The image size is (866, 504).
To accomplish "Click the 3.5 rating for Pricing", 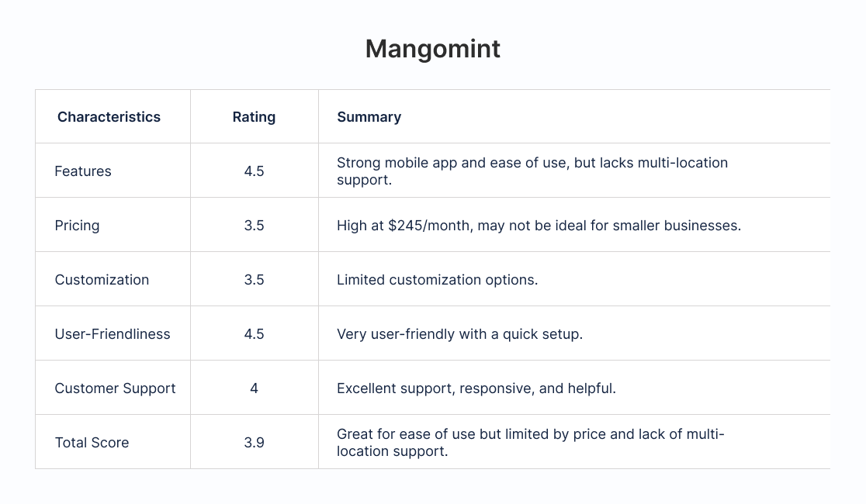I will coord(254,226).
